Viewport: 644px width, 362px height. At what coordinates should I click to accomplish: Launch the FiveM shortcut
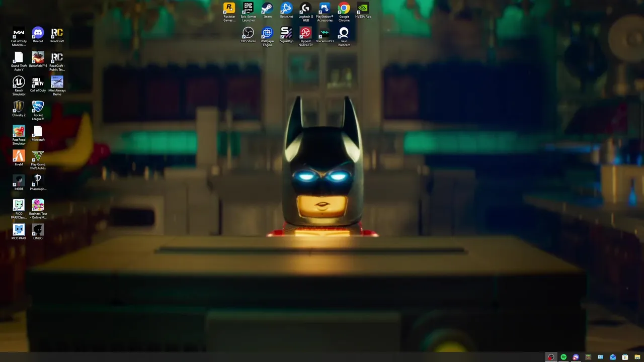[19, 158]
